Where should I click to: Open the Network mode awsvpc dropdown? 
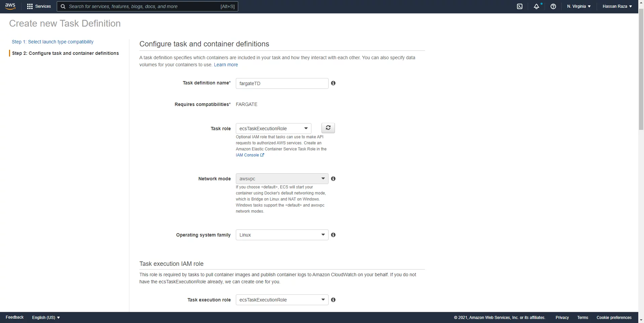[282, 179]
